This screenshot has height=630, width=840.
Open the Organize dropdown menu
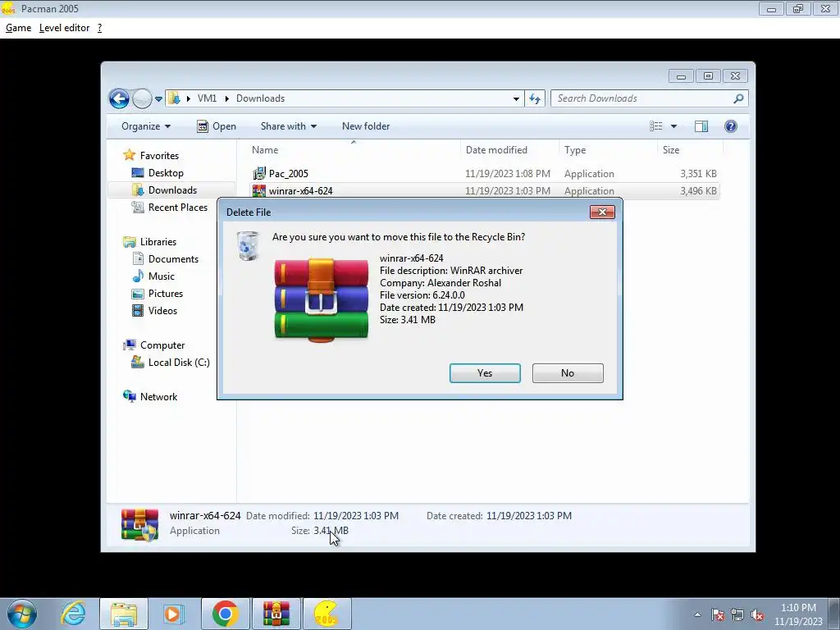146,126
